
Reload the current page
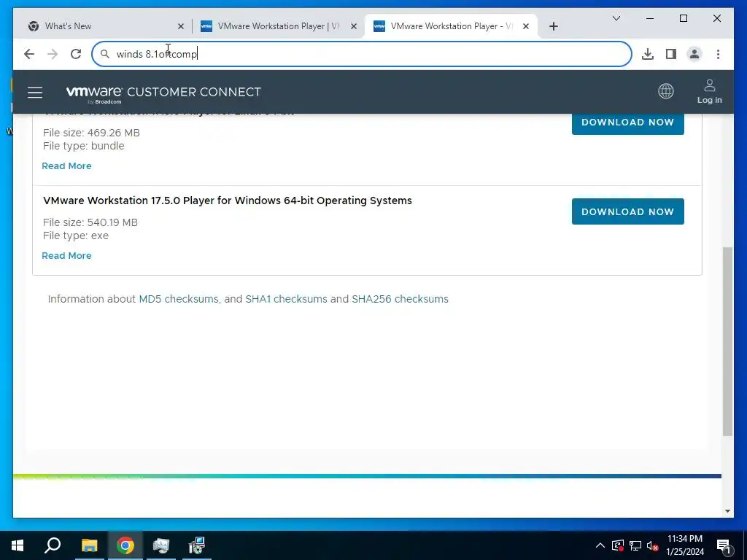pos(76,54)
